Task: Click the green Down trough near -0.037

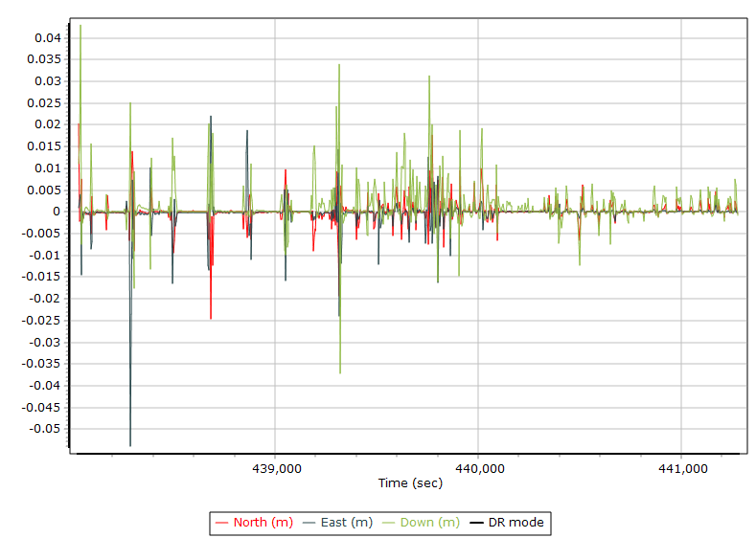Action: click(340, 371)
